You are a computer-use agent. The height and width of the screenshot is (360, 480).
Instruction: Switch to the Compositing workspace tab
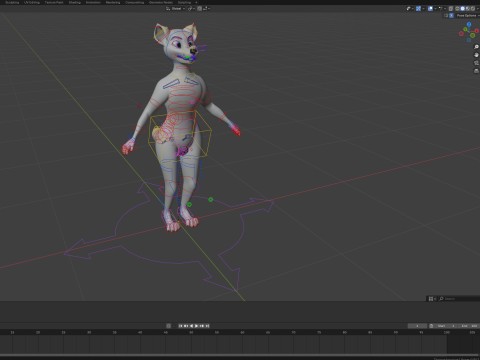(x=135, y=2)
